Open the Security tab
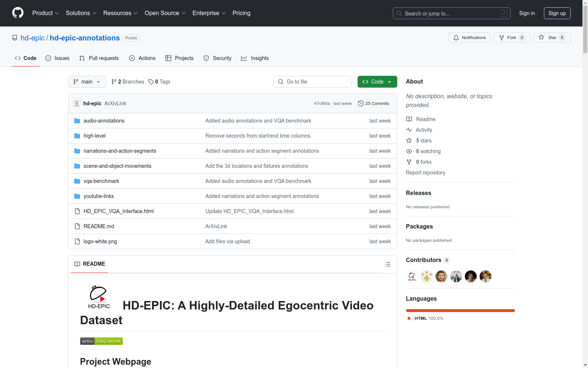This screenshot has width=588, height=368. click(x=218, y=58)
